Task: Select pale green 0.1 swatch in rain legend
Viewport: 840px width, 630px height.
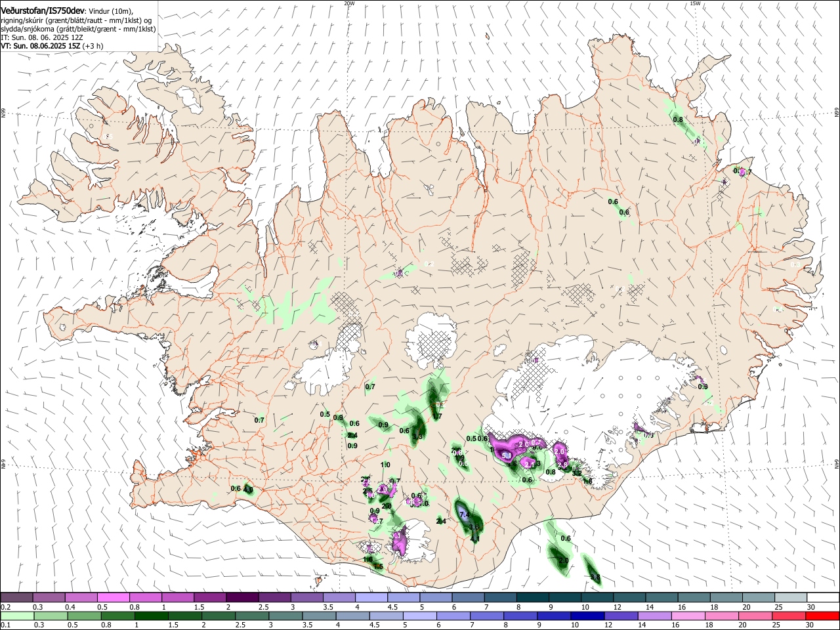Action: [18, 616]
